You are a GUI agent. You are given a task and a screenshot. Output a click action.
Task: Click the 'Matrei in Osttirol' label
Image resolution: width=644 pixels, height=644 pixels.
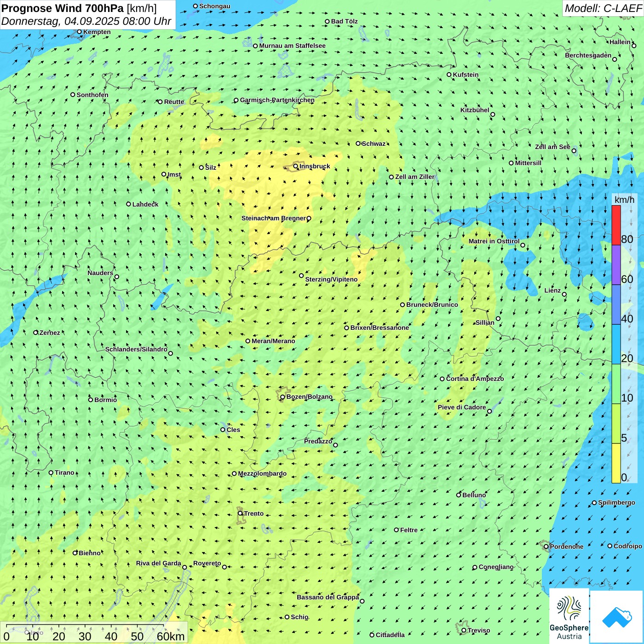pos(494,241)
